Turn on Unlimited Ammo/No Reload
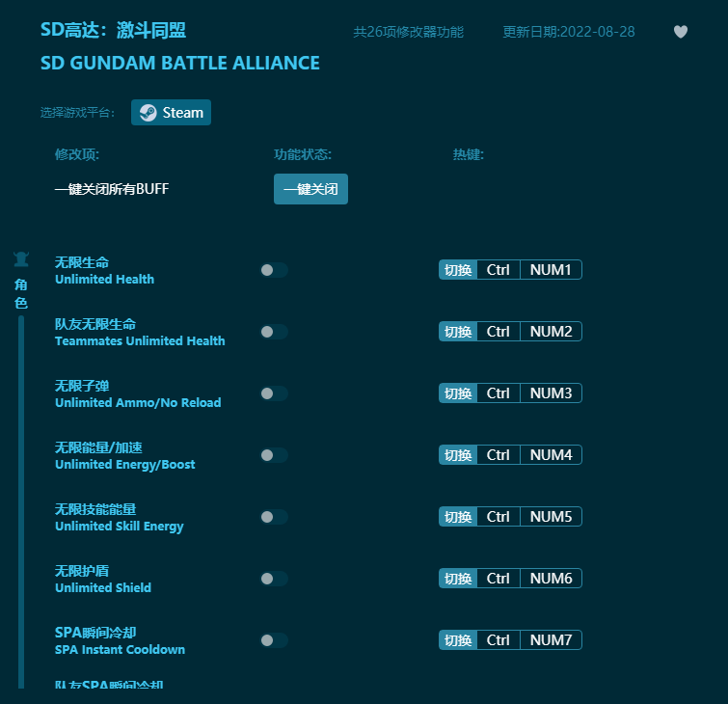Screen dimensions: 728x704 tap(273, 393)
